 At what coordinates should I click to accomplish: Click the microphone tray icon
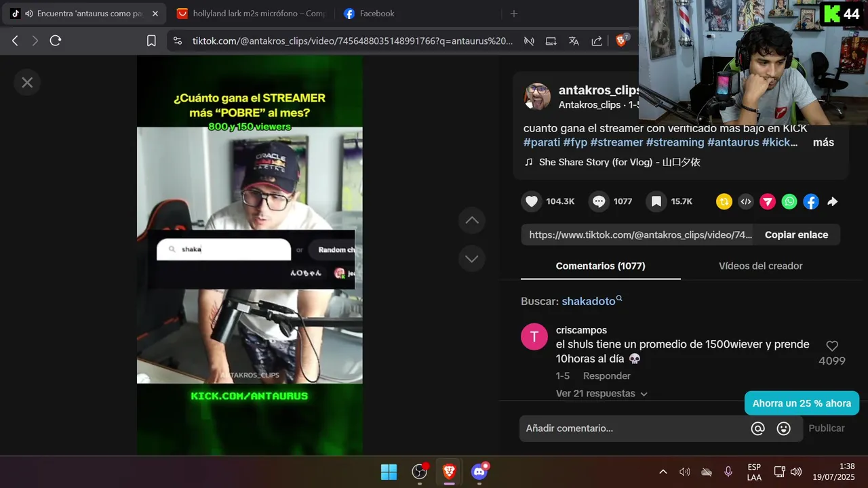[728, 472]
